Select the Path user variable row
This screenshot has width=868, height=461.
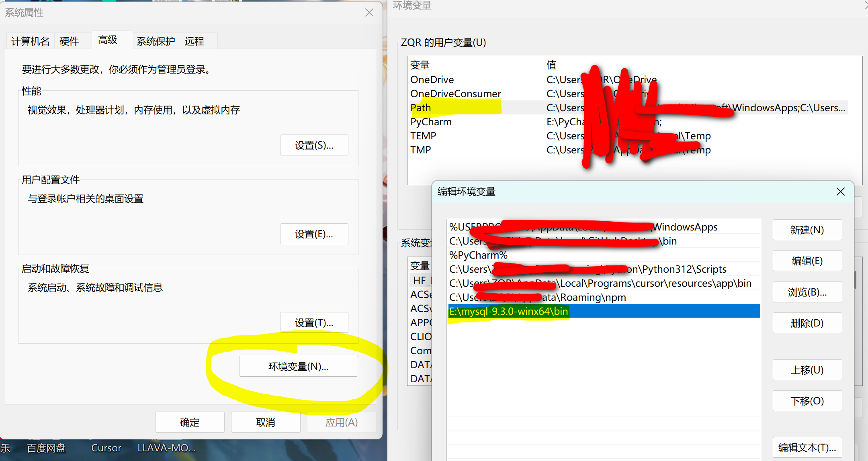click(421, 108)
